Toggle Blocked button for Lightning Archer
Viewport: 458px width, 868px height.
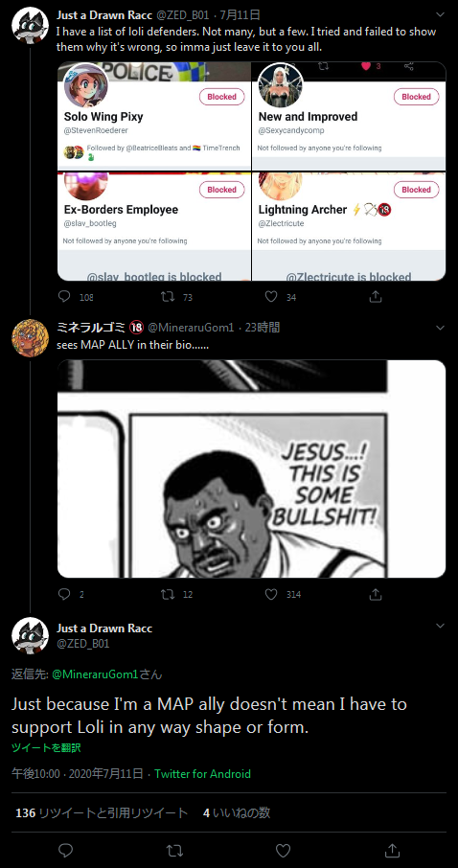coord(416,190)
